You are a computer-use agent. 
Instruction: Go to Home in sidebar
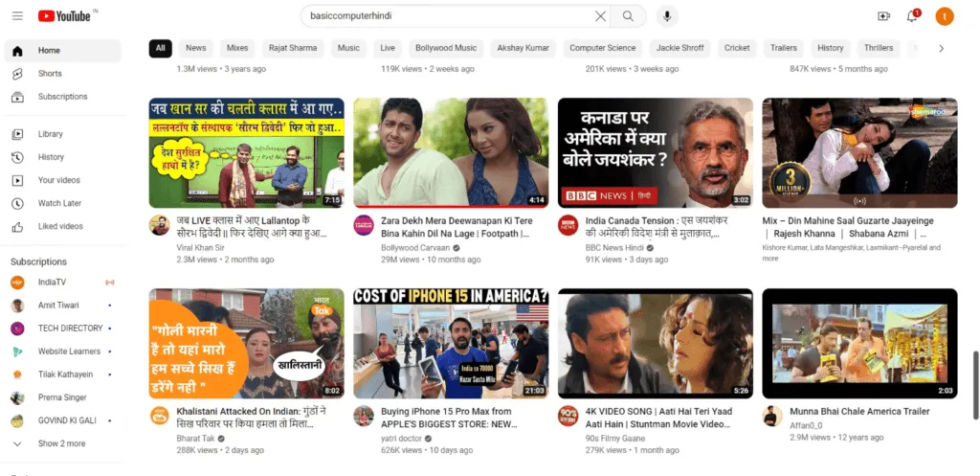[62, 51]
